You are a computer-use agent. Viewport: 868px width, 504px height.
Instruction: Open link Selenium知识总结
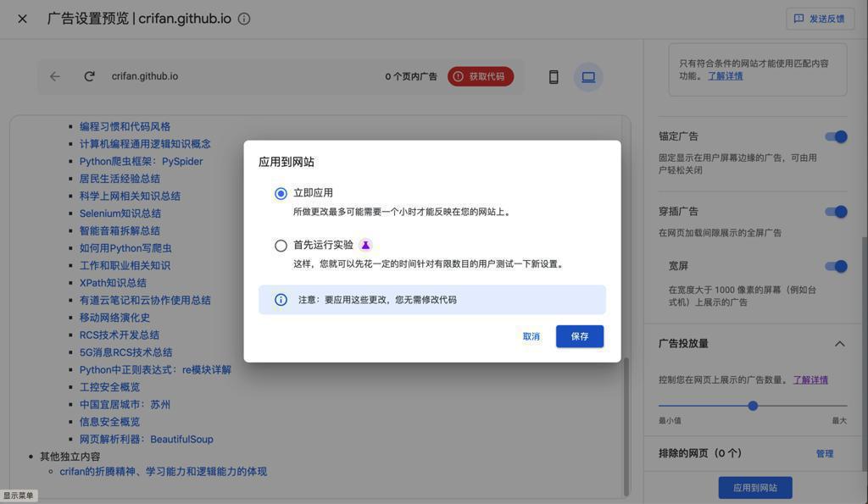120,213
